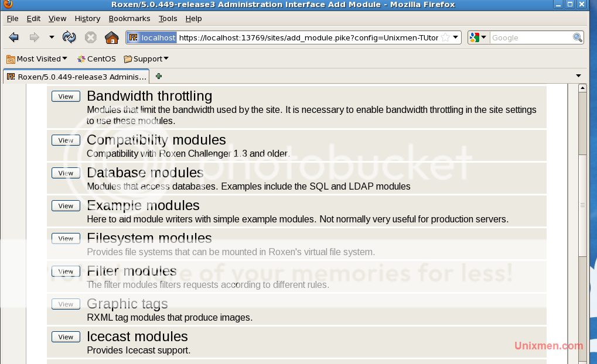Reload the page with the refresh icon

69,37
